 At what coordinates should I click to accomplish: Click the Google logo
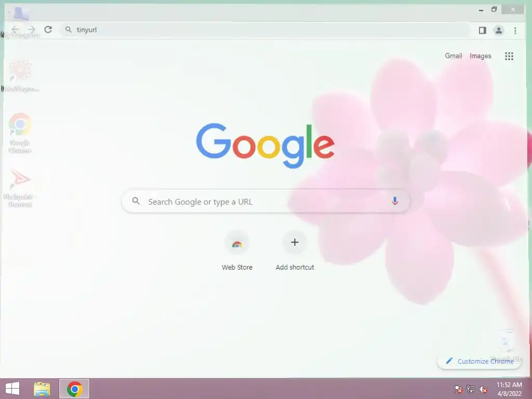[x=265, y=145]
